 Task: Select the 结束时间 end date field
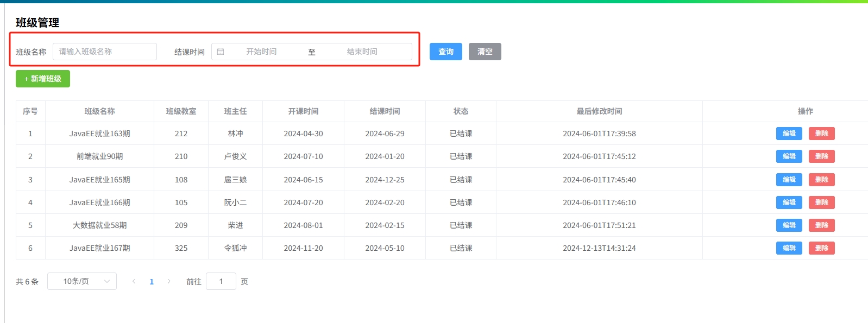pos(362,52)
